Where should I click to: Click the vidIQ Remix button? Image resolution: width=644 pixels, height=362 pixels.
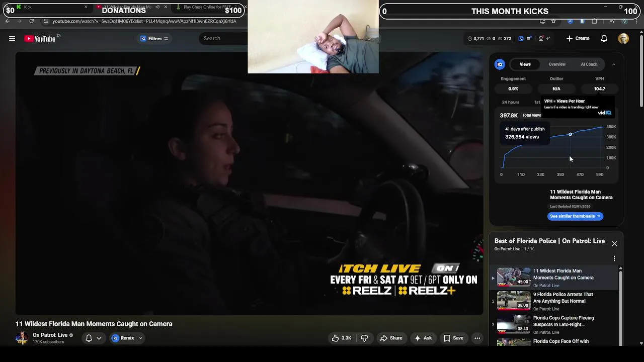pos(123,338)
